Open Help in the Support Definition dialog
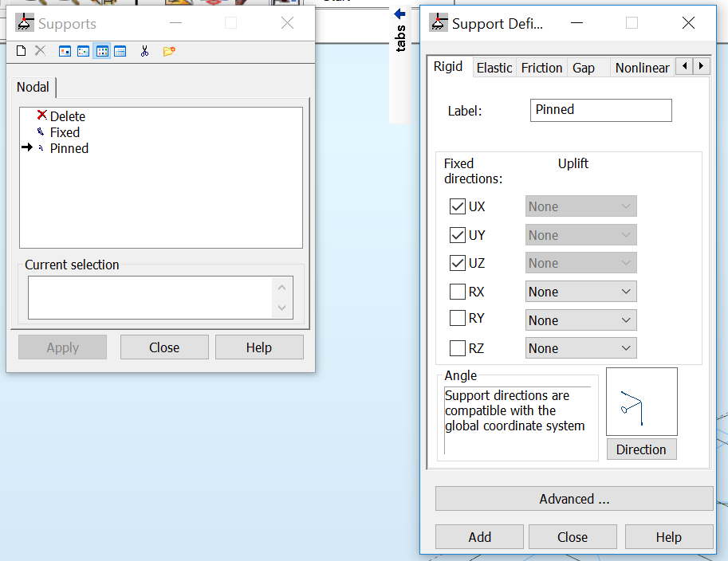Screen dimensions: 728x561 pos(668,537)
